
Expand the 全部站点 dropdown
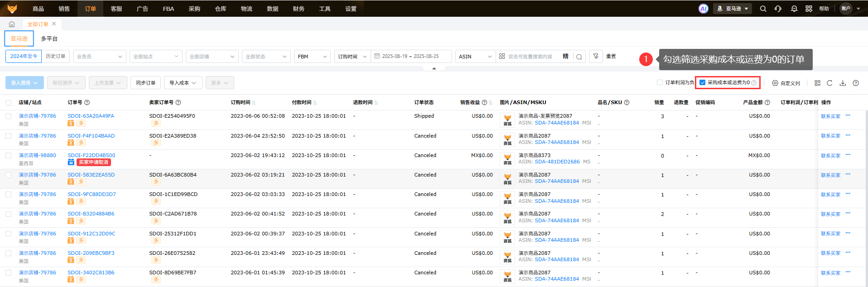(x=155, y=57)
